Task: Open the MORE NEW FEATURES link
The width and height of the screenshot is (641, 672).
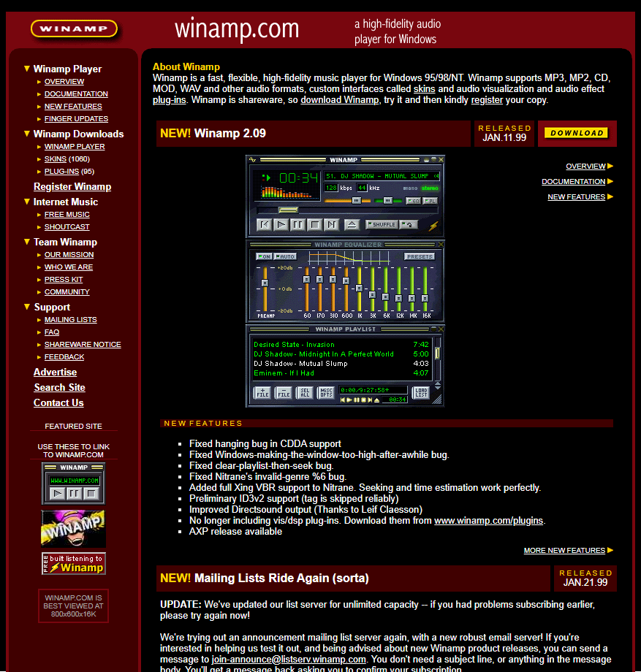Action: click(564, 550)
